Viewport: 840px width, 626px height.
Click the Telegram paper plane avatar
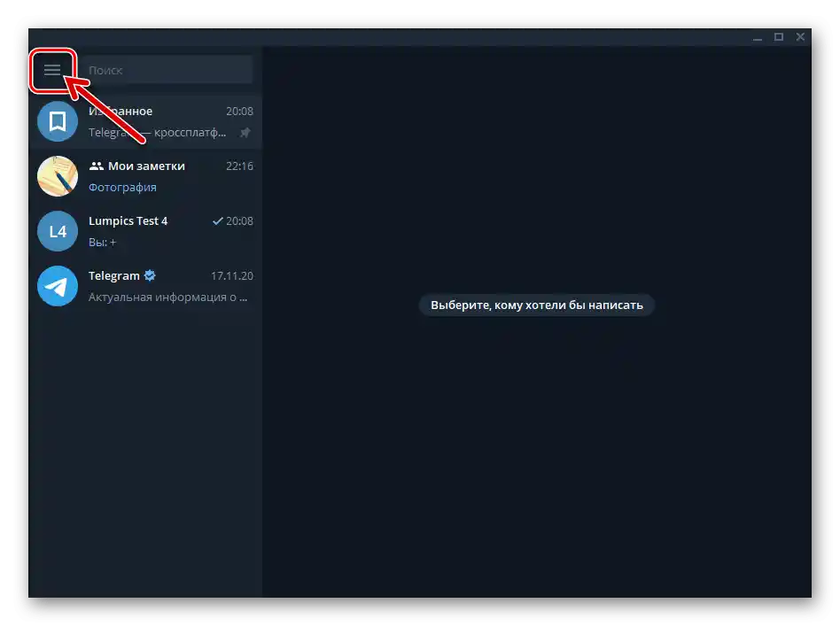tap(57, 286)
